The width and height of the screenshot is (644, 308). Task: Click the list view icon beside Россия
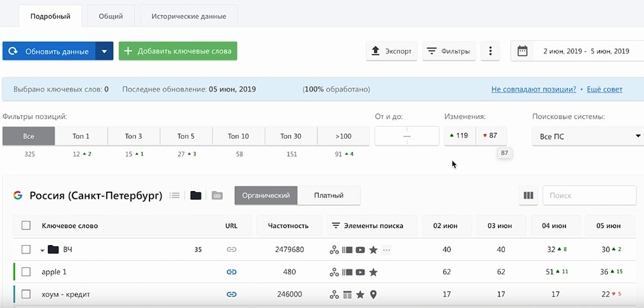pyautogui.click(x=174, y=195)
